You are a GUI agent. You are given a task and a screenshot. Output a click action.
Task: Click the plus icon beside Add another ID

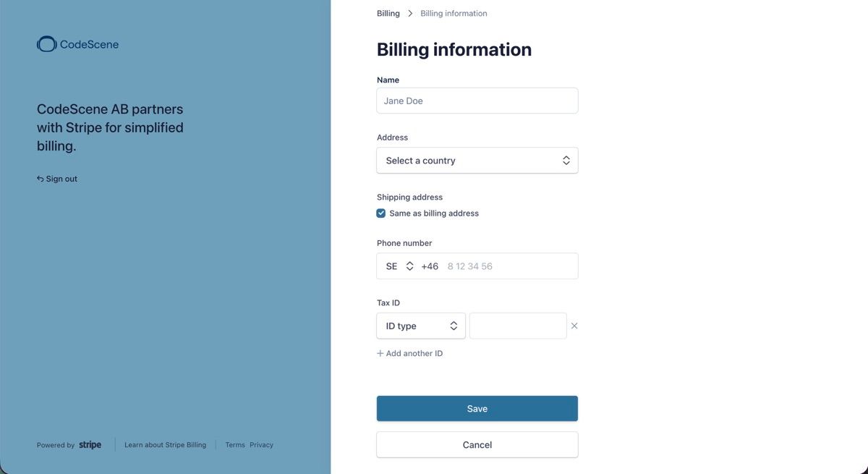380,353
